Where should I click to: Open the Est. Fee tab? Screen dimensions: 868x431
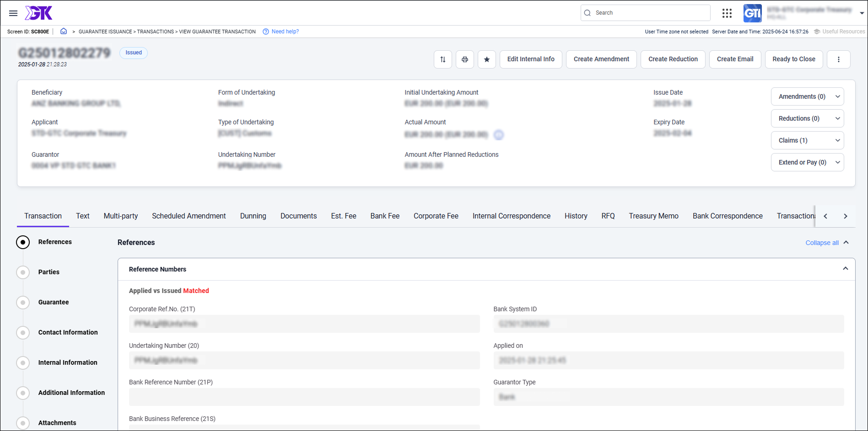tap(344, 216)
